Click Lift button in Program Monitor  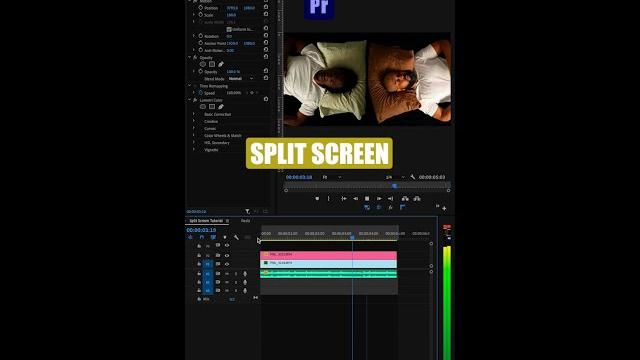(405, 198)
